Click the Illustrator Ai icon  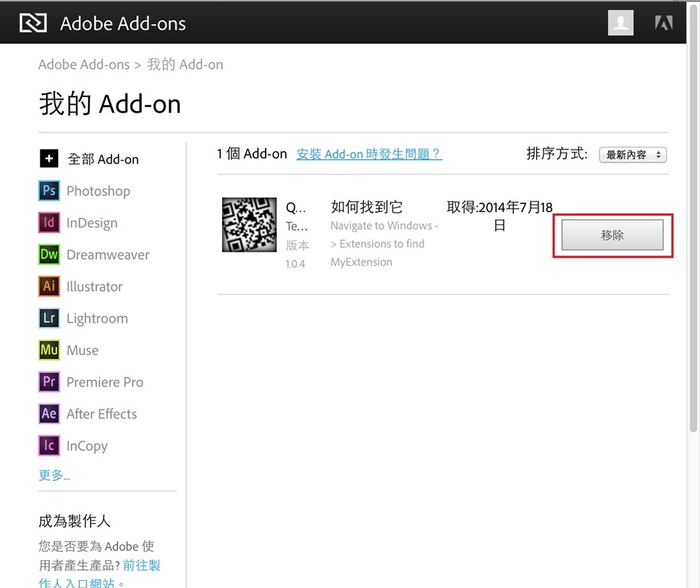pos(49,286)
